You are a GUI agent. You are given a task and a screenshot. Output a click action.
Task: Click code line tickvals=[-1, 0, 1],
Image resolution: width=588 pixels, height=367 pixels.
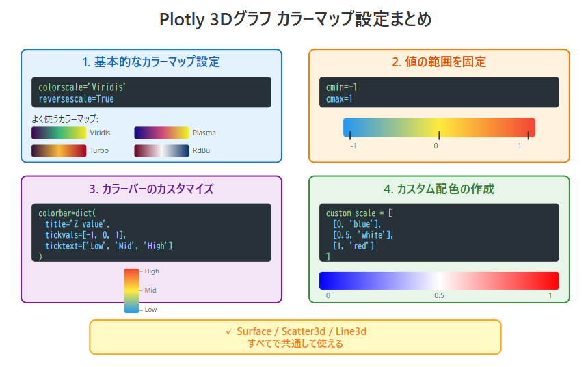point(86,234)
